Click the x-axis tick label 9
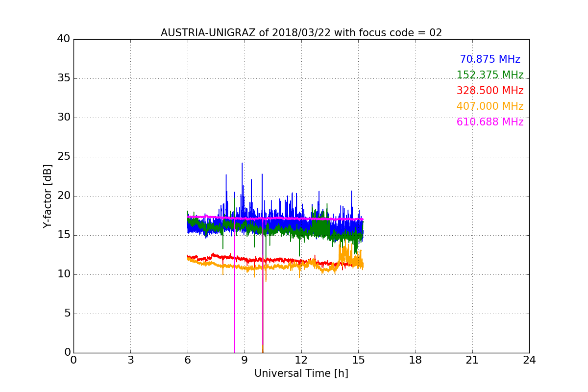The height and width of the screenshot is (392, 588). [x=245, y=360]
